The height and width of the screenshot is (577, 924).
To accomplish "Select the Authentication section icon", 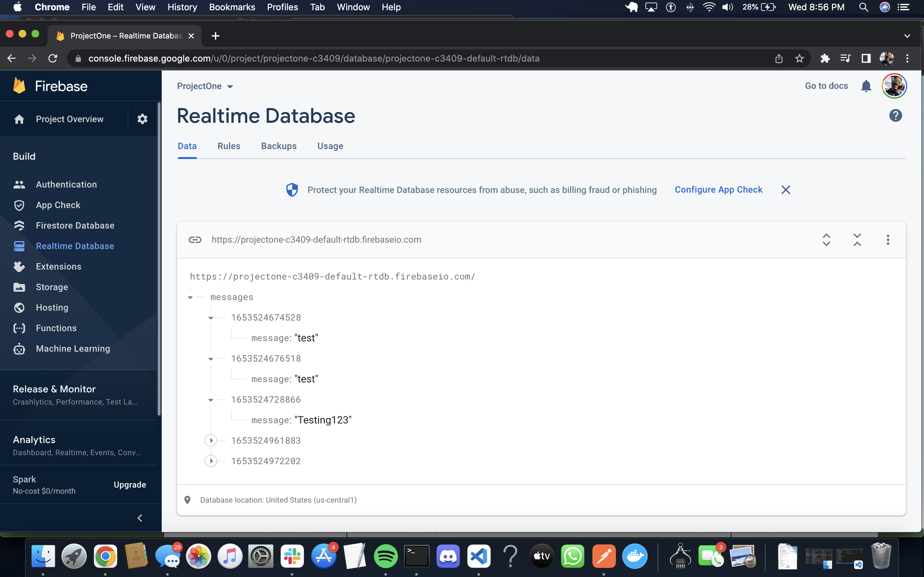I will [20, 184].
